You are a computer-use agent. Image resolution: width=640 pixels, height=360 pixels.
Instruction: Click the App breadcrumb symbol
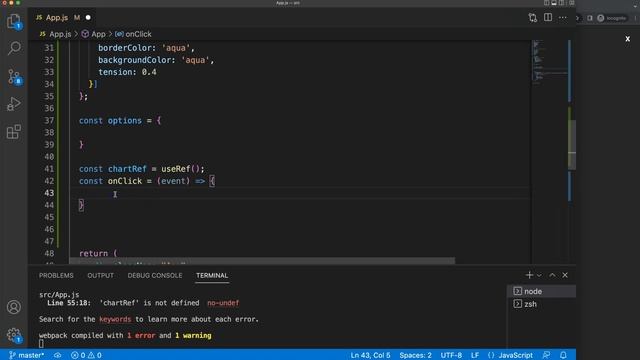[93, 34]
